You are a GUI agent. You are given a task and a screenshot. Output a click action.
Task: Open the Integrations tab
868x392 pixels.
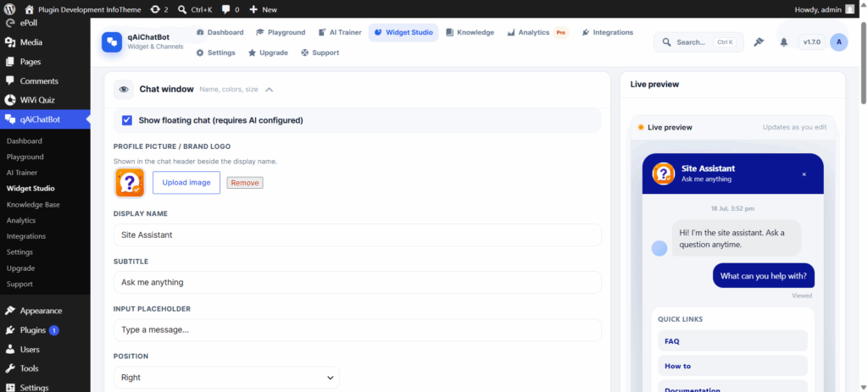point(608,33)
